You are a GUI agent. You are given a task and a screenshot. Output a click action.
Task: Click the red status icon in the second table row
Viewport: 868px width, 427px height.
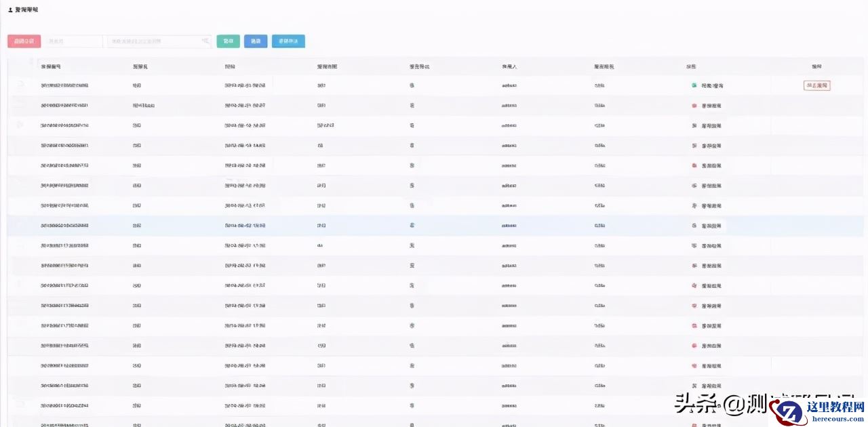[x=694, y=106]
